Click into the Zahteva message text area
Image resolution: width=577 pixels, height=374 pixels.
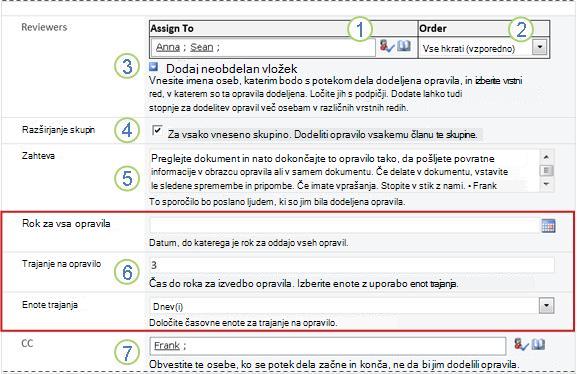[344, 171]
